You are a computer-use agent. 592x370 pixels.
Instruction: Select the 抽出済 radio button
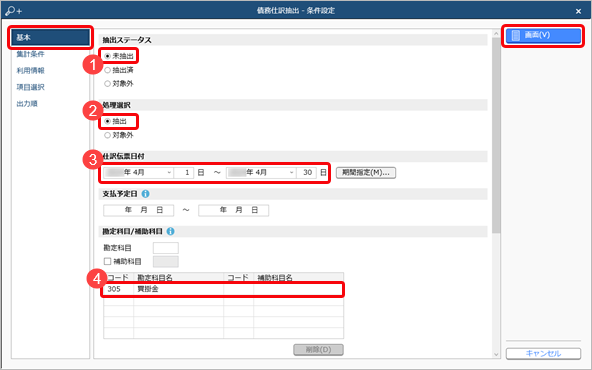[x=107, y=70]
